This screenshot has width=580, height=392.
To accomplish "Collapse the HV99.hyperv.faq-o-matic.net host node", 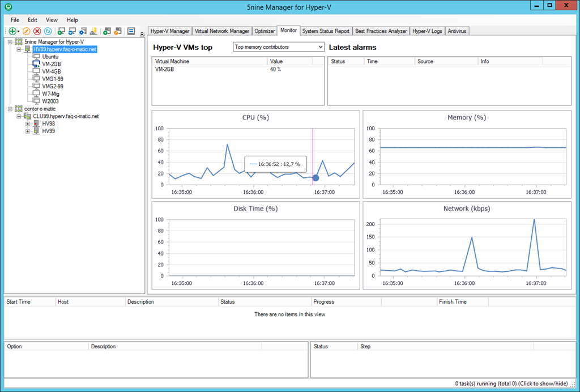I will [x=19, y=49].
